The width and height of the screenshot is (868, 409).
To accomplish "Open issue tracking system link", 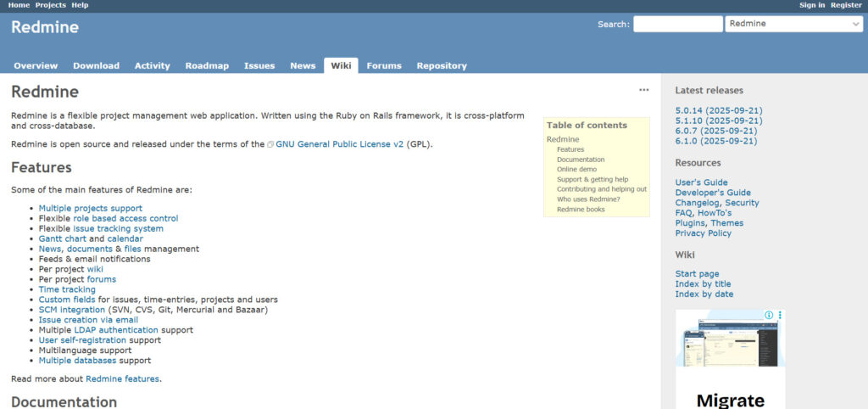I will [x=118, y=228].
